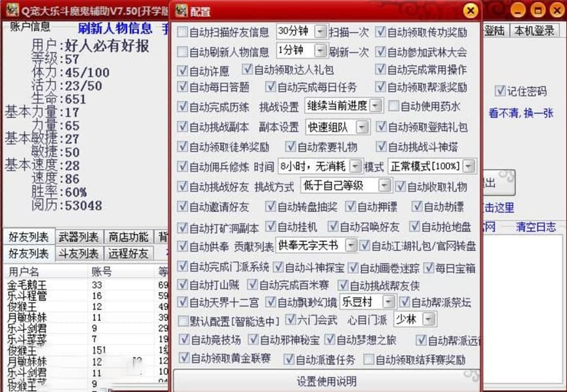Toggle 自动索要礼物 checkbox
This screenshot has width=567, height=392.
click(290, 146)
